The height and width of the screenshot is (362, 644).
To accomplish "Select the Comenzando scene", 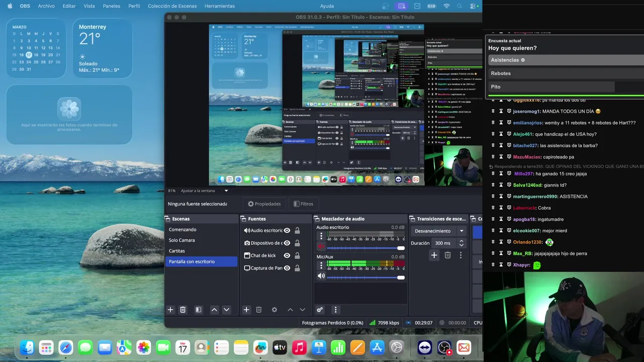I will [x=201, y=230].
